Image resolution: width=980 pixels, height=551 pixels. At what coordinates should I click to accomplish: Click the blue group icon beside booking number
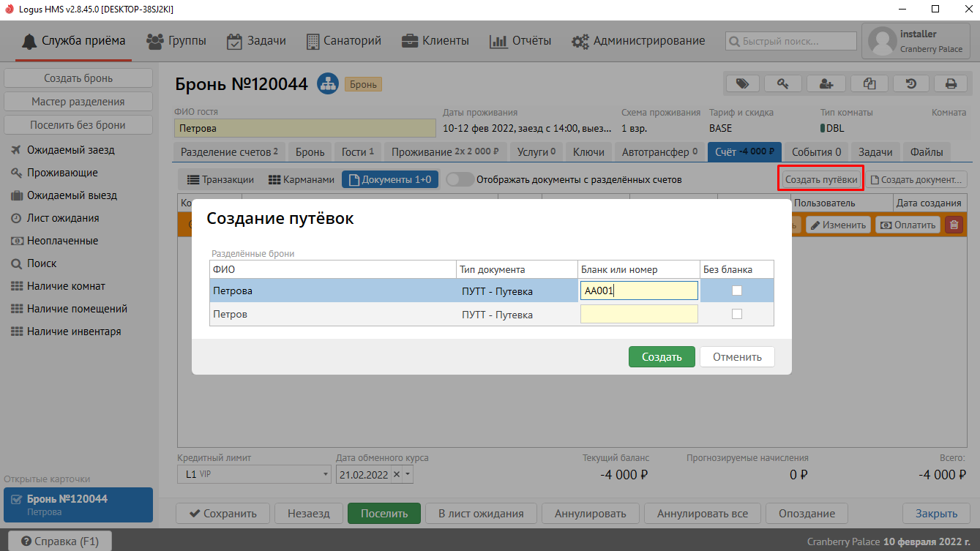point(327,83)
